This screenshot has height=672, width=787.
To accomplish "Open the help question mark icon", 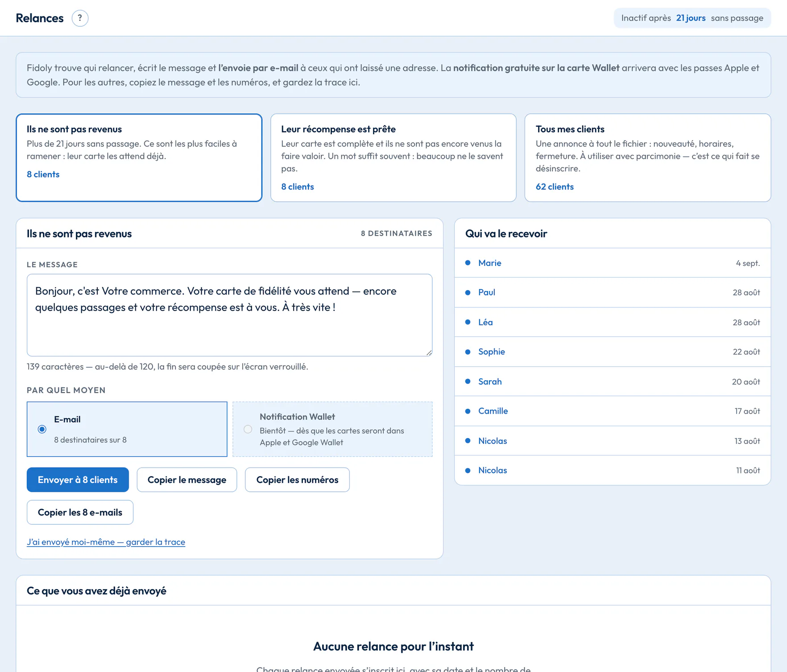I will click(x=80, y=18).
